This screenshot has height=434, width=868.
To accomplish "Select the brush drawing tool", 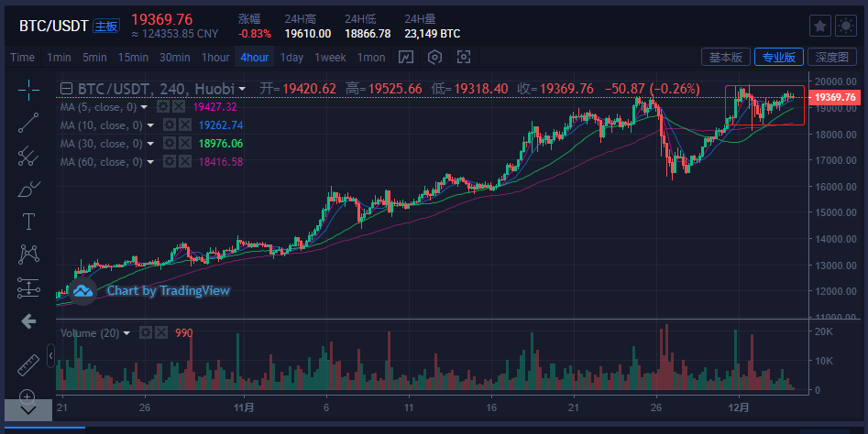I will (x=28, y=190).
